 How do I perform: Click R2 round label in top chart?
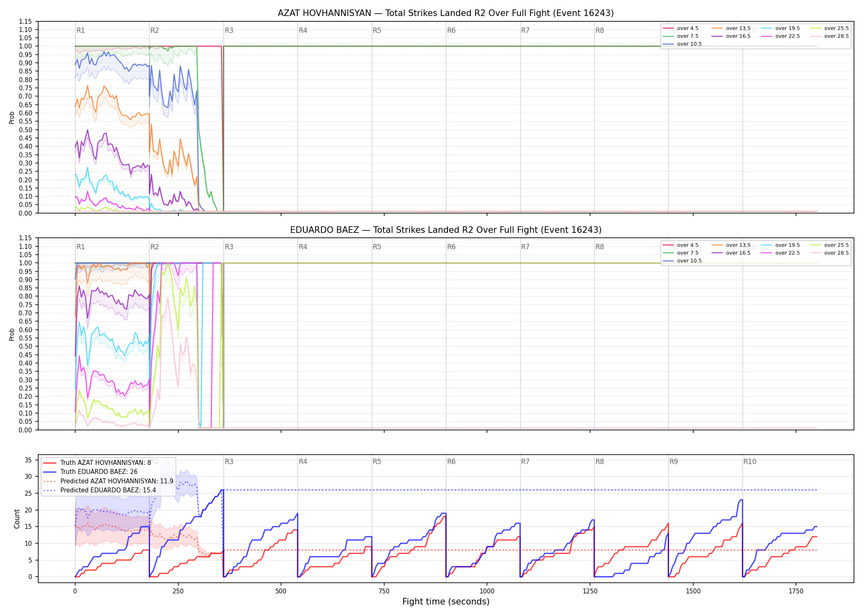155,30
